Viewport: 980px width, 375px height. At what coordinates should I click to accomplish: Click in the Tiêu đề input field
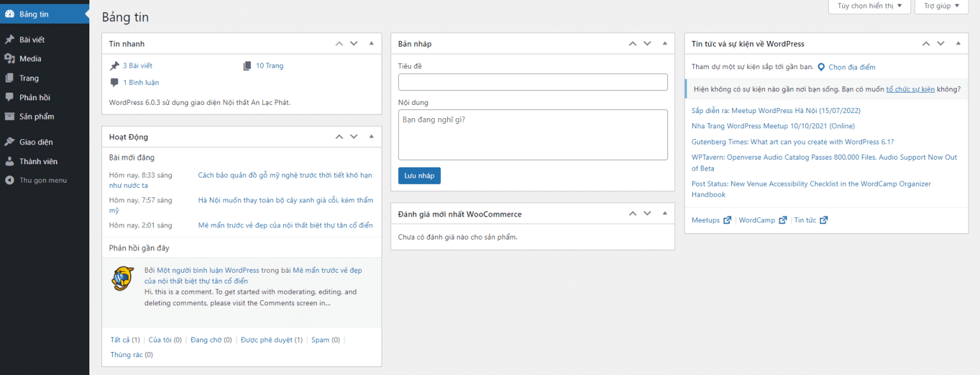coord(533,82)
